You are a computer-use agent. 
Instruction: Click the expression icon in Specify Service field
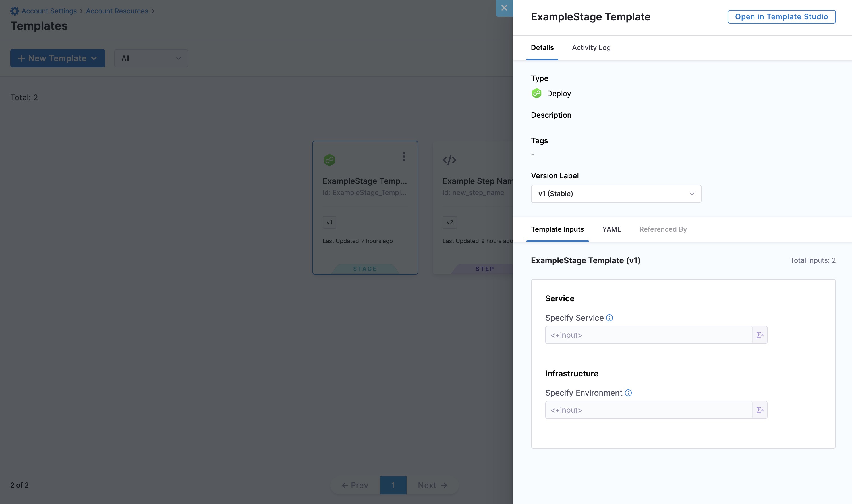tap(760, 335)
